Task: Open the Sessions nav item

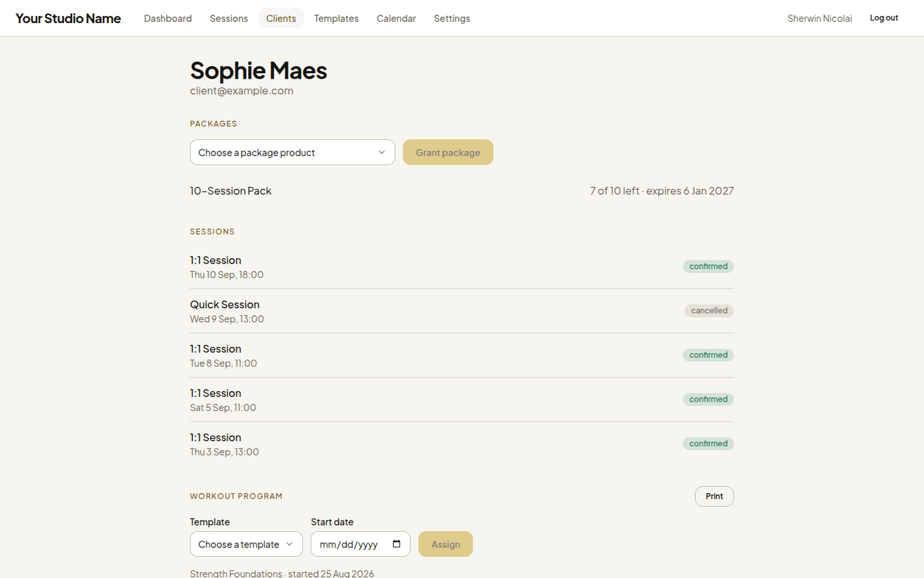Action: coord(229,18)
